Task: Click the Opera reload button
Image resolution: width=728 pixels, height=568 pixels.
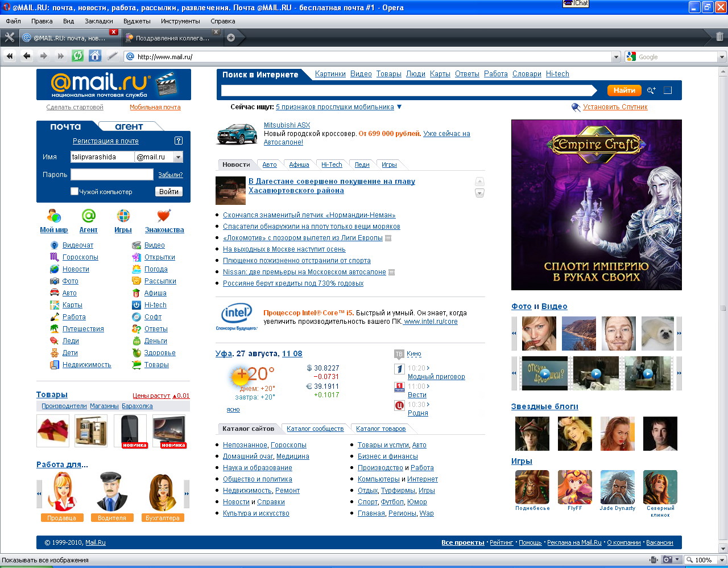Action: (78, 56)
